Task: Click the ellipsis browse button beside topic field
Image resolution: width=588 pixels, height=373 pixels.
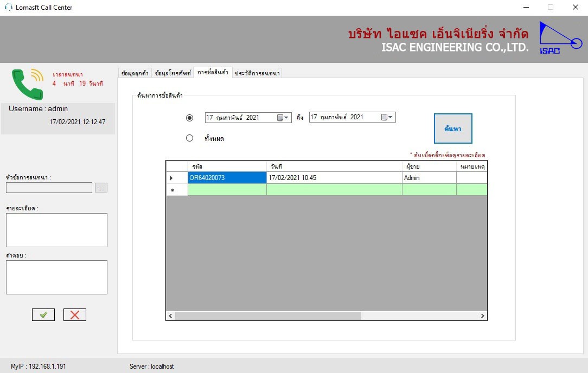Action: (101, 188)
